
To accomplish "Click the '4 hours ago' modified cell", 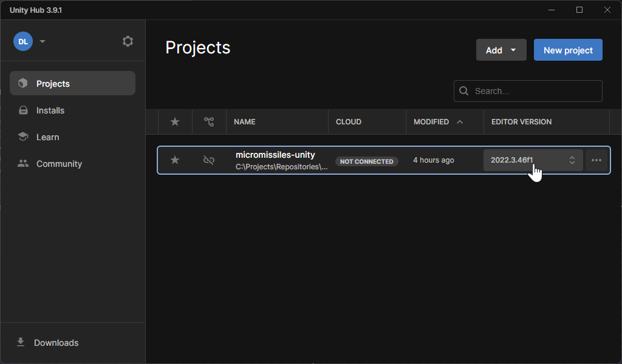I will (434, 160).
